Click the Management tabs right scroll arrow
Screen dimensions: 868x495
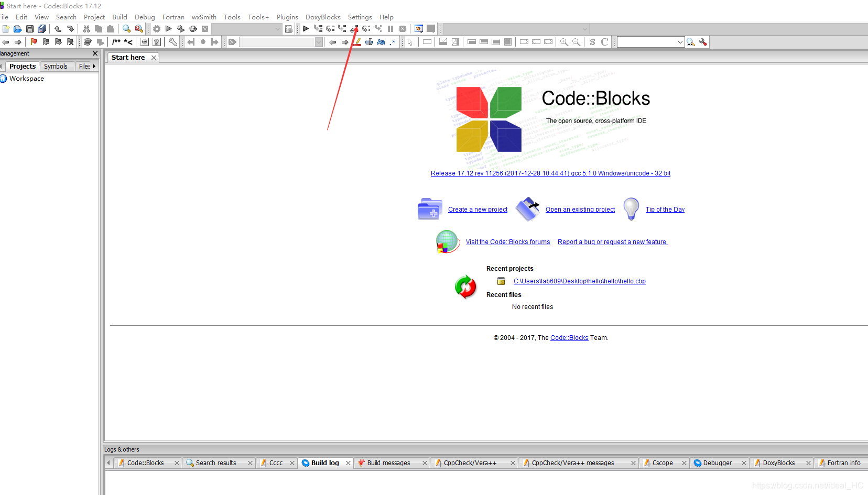tap(94, 66)
